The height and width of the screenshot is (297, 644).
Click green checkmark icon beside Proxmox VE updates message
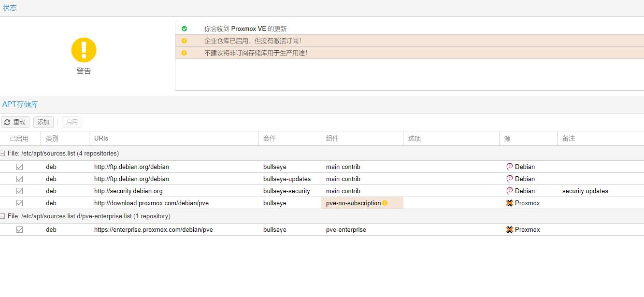184,29
